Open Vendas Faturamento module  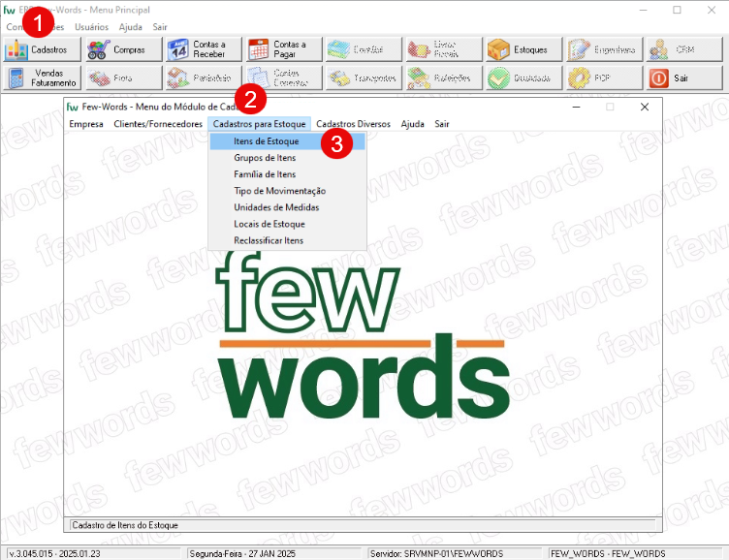pyautogui.click(x=42, y=78)
